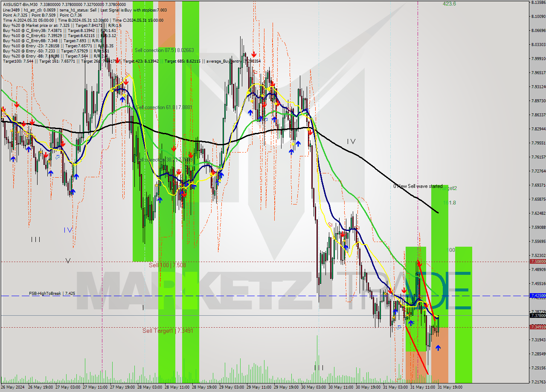This screenshot has width=546, height=392.
Task: Click the 30 May 11:00 time label
Action: (341, 387)
